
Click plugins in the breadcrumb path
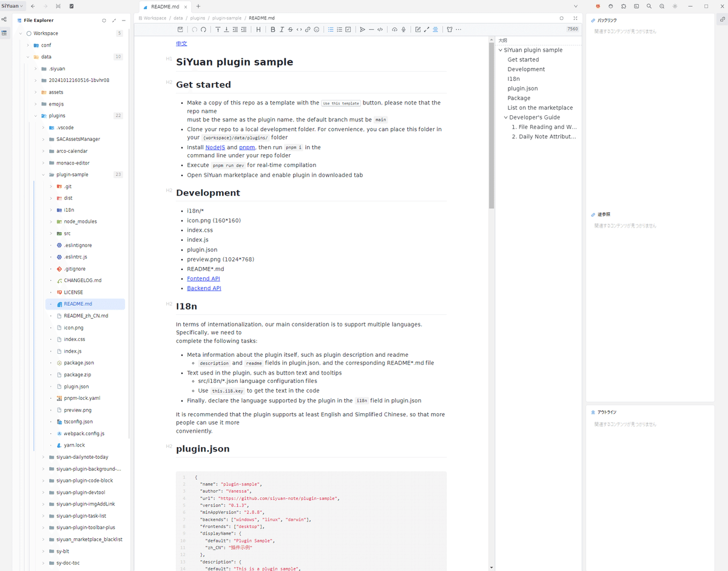pyautogui.click(x=198, y=18)
